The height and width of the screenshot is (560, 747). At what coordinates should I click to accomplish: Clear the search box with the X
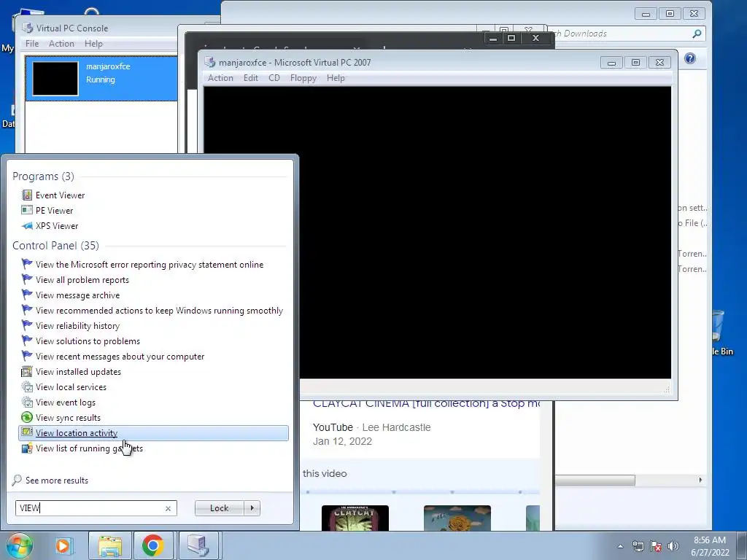tap(168, 508)
